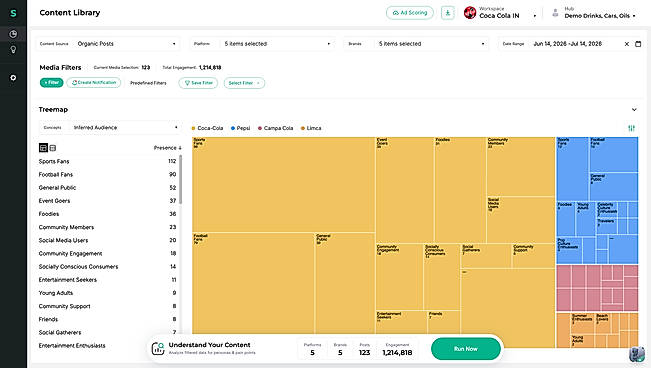This screenshot has height=368, width=651.
Task: Click the Ad Scoring button
Action: point(410,13)
